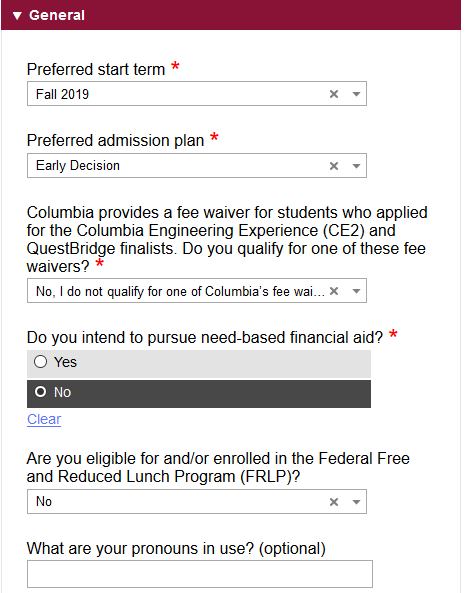Clear the fee waiver answer with X
Viewport: 466px width, 593px height.
[334, 291]
